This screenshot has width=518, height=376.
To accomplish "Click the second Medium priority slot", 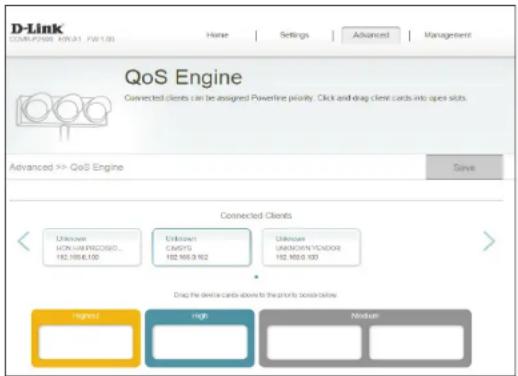I will (x=416, y=342).
